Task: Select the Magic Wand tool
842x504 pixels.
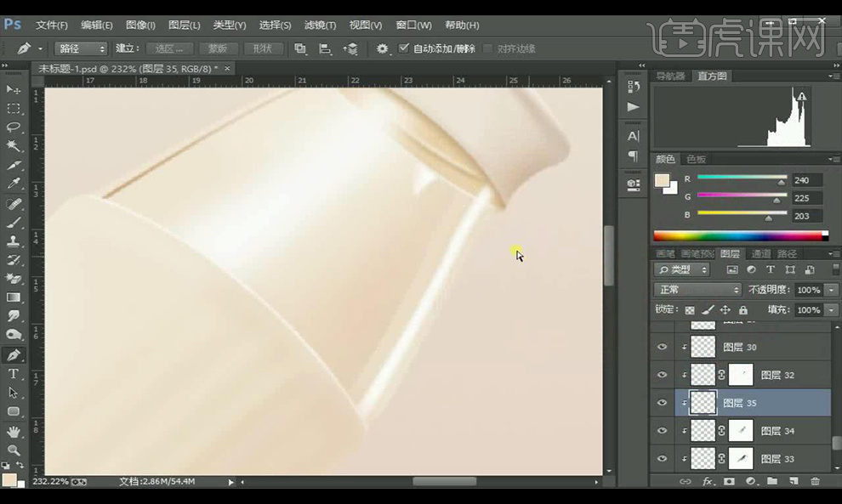Action: (x=14, y=146)
